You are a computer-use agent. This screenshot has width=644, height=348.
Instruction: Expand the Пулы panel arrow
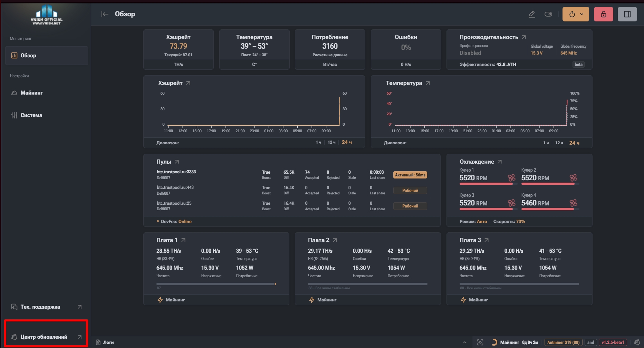pyautogui.click(x=177, y=162)
